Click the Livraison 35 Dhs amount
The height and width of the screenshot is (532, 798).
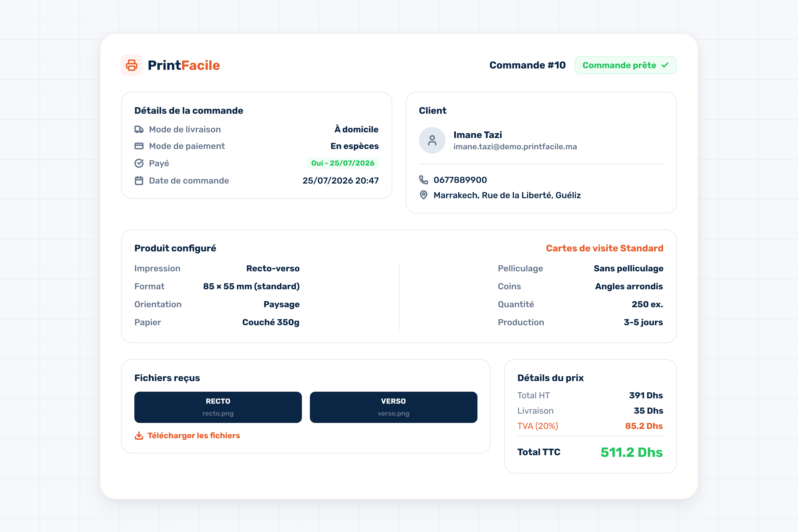pos(648,410)
